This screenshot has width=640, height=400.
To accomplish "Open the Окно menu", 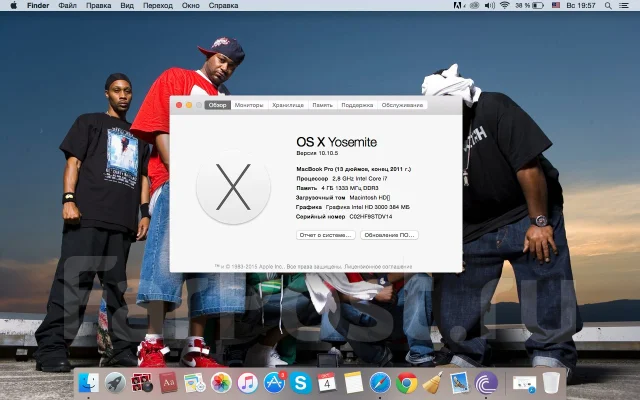I will [191, 5].
